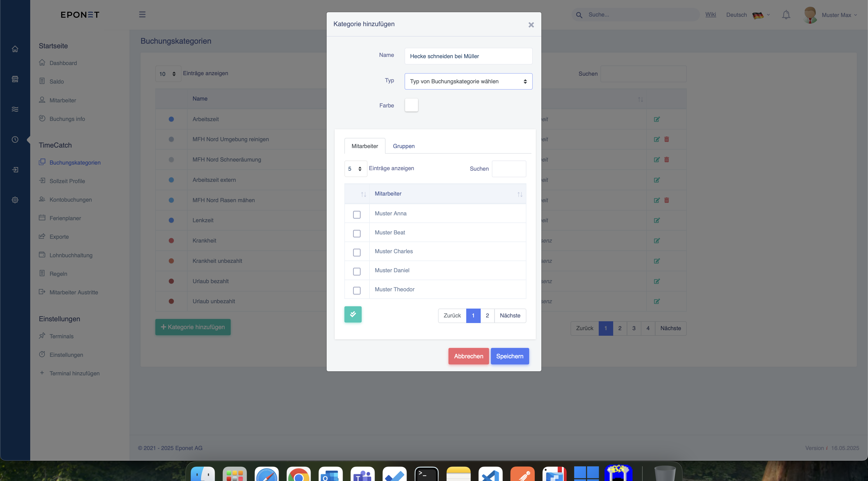Check the Muster Anna checkbox
Viewport: 868px width, 481px height.
pyautogui.click(x=357, y=214)
